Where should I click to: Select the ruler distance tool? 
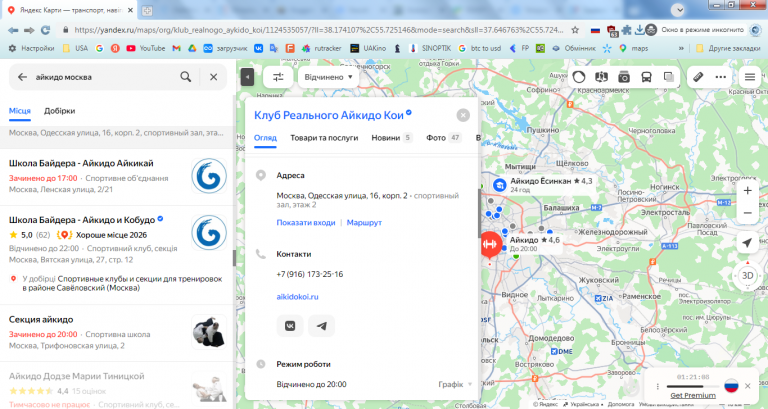point(698,77)
